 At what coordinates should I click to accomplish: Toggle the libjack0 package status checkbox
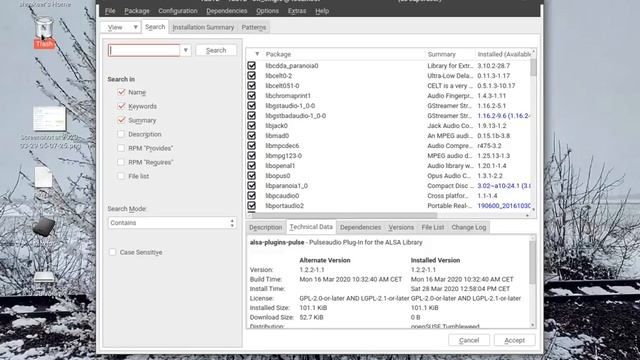pyautogui.click(x=251, y=126)
